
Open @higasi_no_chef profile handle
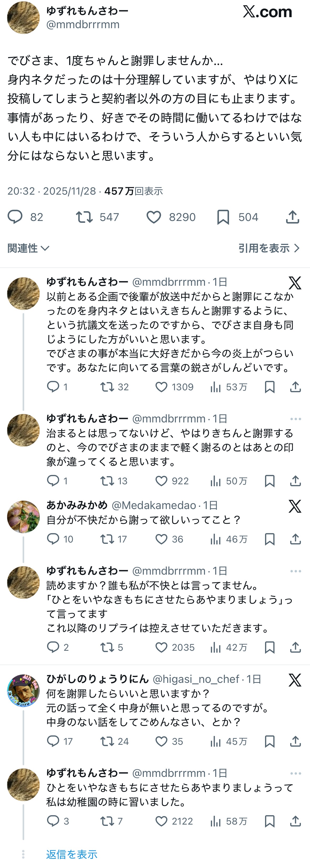pyautogui.click(x=196, y=679)
